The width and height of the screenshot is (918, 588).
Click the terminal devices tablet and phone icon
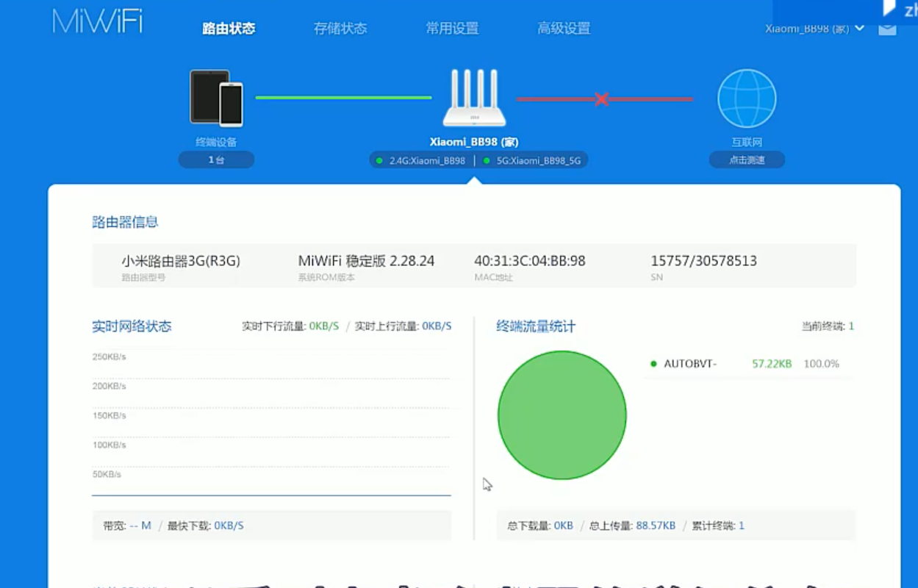[x=216, y=97]
